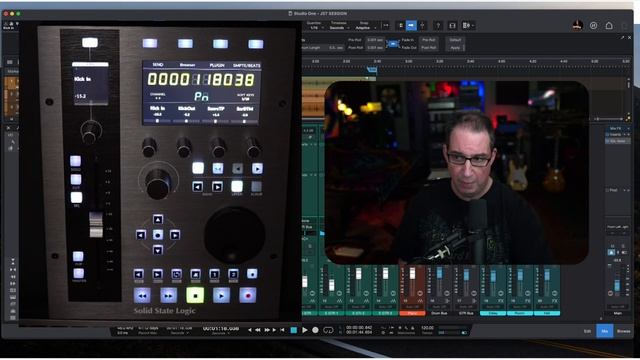Viewport: 640px width, 360px height.
Task: Click the SSL button labeled 2 above transport
Action: pos(233,274)
